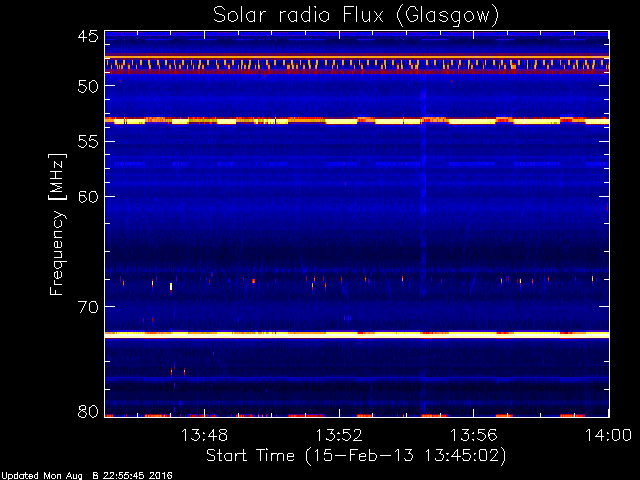Viewport: 640px width, 480px height.
Task: Click the 13:48 time axis label
Action: click(x=204, y=435)
